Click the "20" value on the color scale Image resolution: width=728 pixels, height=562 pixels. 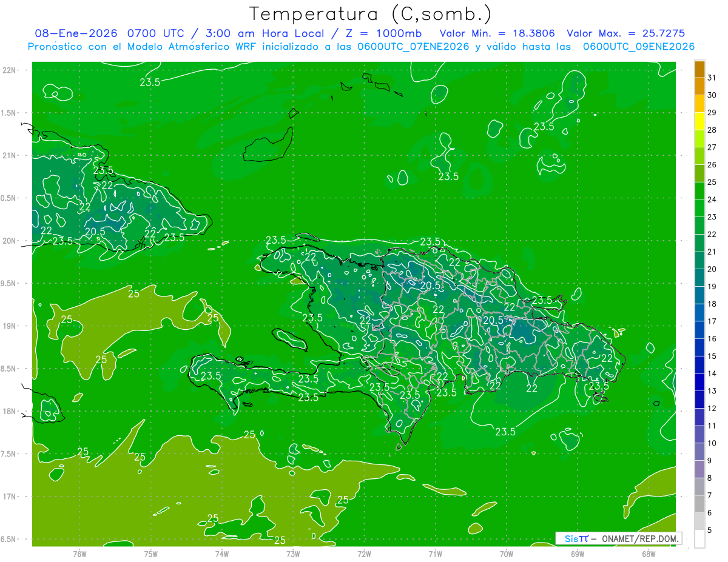(x=713, y=269)
